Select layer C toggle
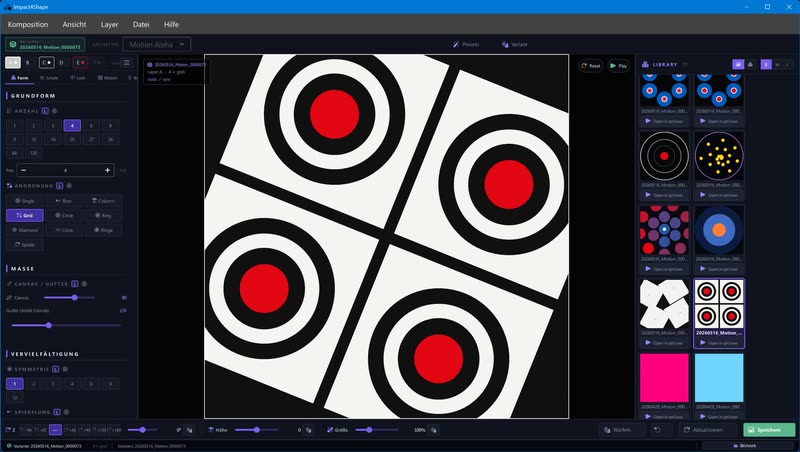 click(x=46, y=63)
